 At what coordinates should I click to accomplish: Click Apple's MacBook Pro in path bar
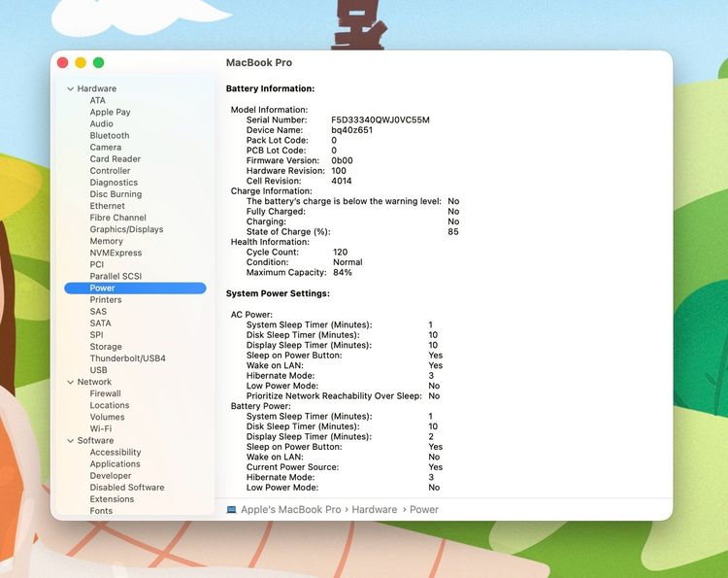(x=290, y=510)
